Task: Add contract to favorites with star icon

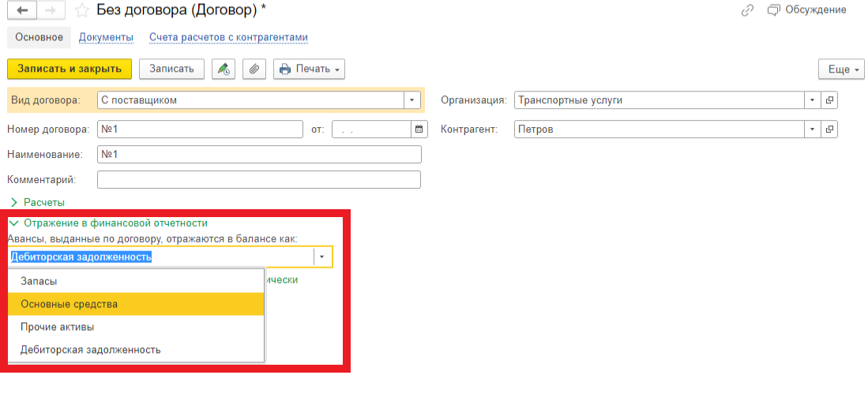Action: (81, 10)
